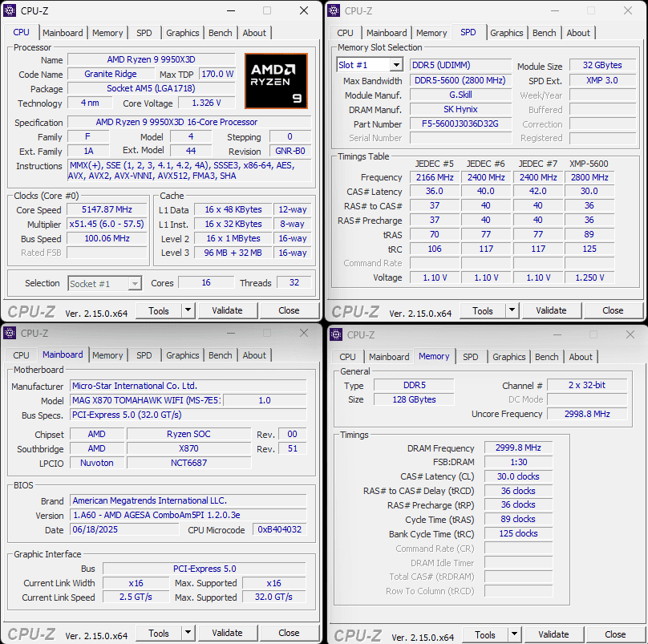Open the Socket #1 selection dropdown
The height and width of the screenshot is (644, 648).
135,284
